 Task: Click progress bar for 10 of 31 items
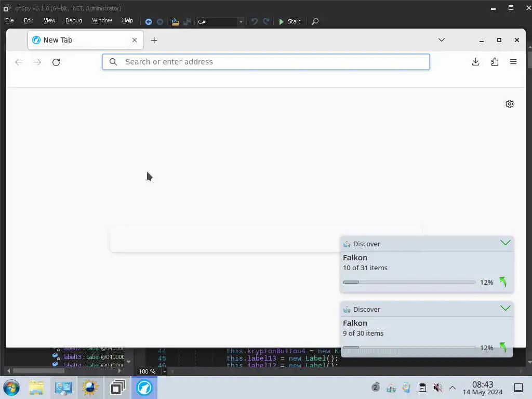coord(409,282)
